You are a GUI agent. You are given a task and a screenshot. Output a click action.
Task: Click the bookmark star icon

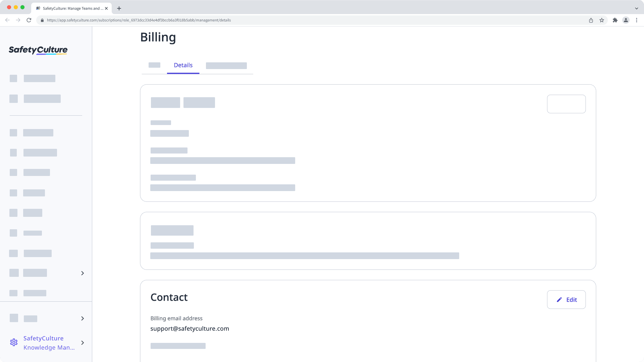pos(601,20)
